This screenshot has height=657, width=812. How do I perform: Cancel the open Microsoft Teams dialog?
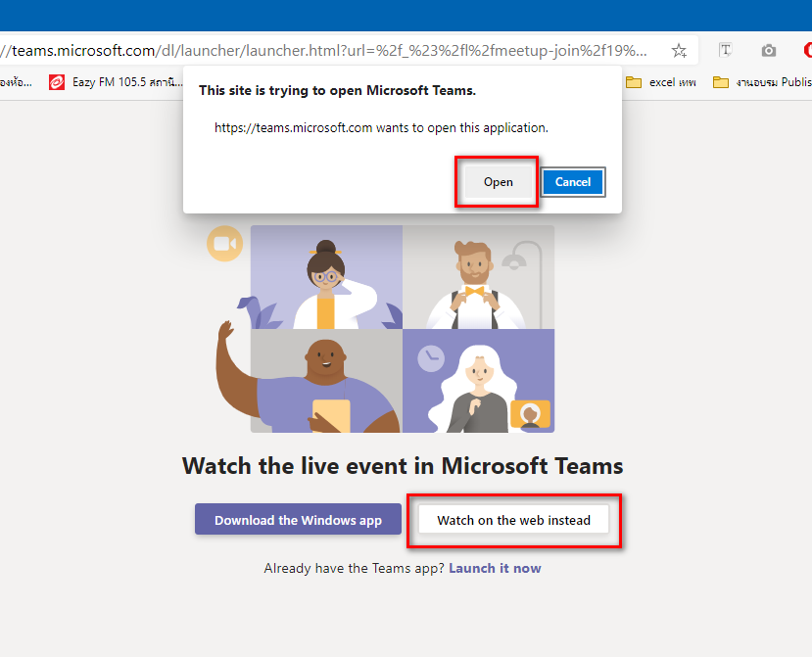click(x=573, y=182)
